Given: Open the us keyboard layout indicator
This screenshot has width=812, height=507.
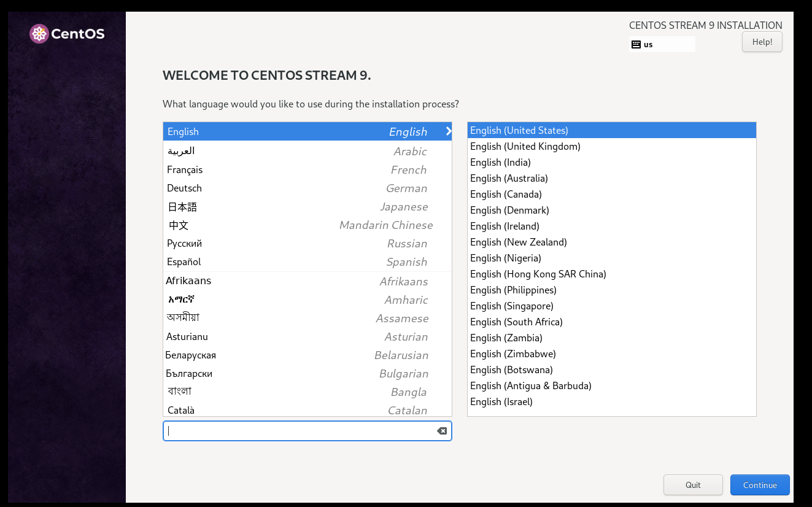Looking at the screenshot, I should (x=662, y=44).
